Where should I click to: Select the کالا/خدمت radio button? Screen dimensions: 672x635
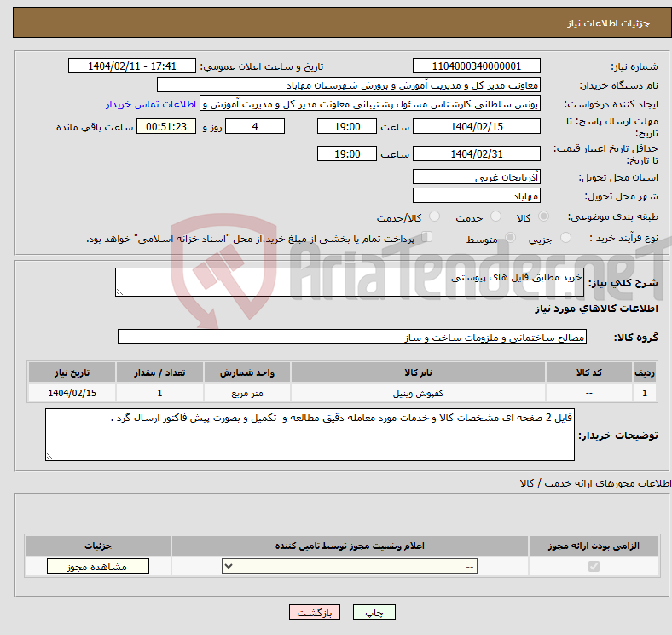click(435, 216)
